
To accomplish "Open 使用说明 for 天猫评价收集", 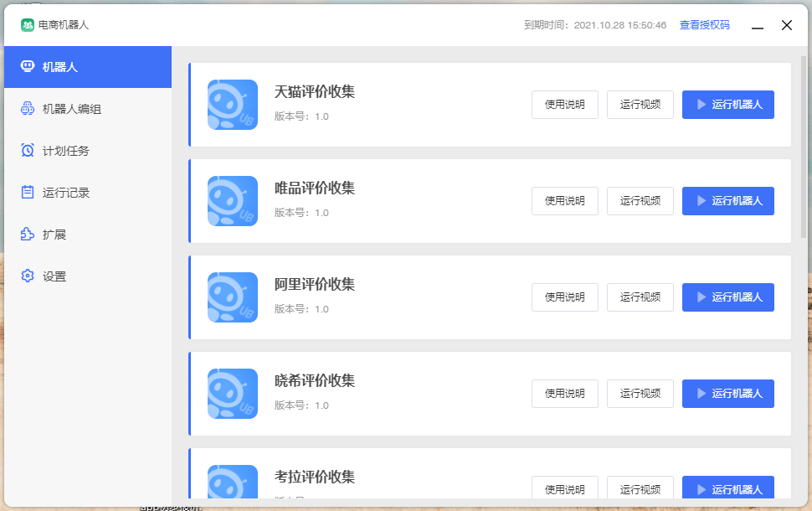I will pyautogui.click(x=565, y=105).
